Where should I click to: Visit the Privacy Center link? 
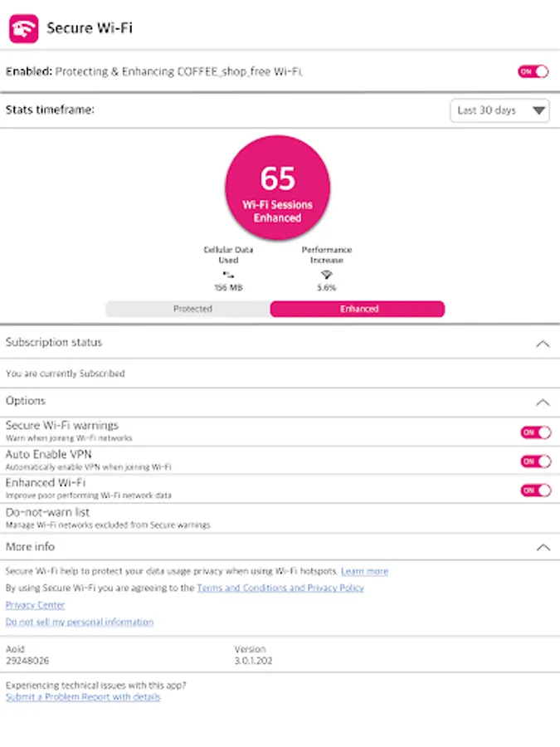click(x=35, y=605)
